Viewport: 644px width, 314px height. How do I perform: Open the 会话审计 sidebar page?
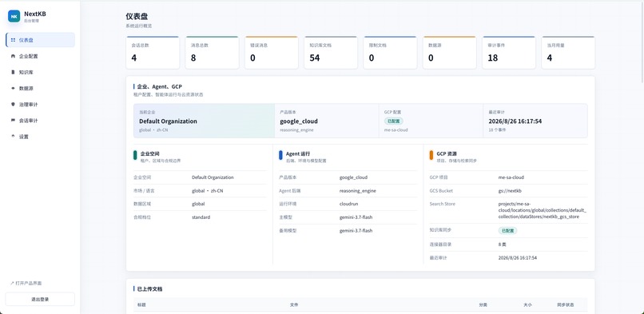(40, 121)
